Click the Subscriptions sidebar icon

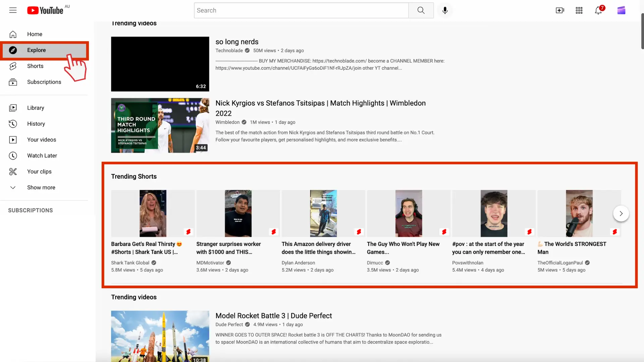(x=13, y=82)
